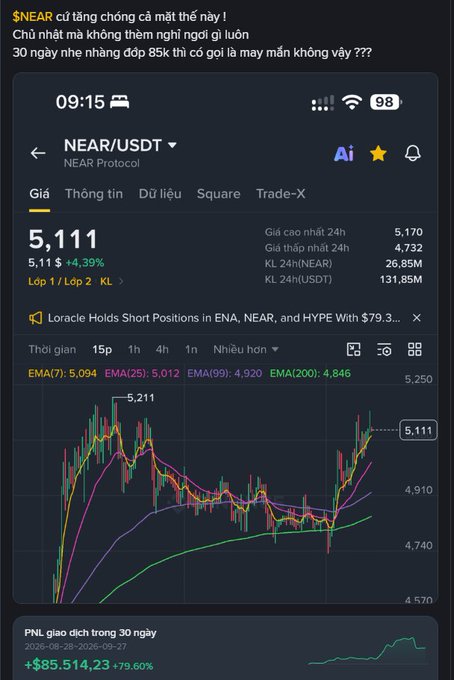Click the 4,910 price axis label
This screenshot has height=680, width=454.
coord(418,490)
